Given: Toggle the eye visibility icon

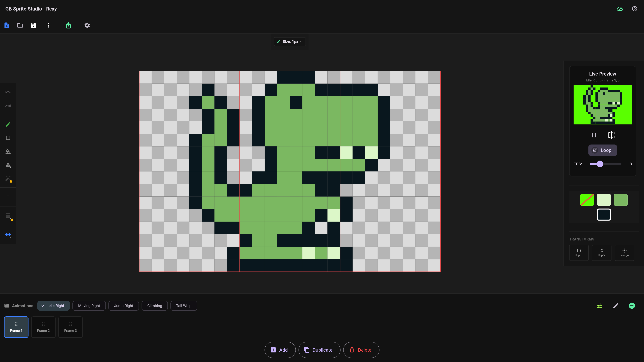Looking at the screenshot, I should (8, 234).
